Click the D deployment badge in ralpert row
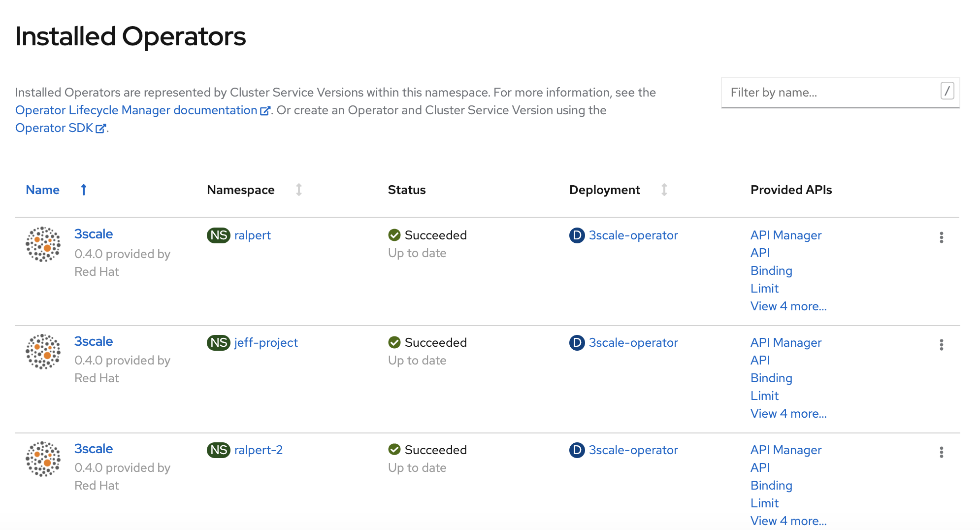980x530 pixels. click(x=577, y=235)
